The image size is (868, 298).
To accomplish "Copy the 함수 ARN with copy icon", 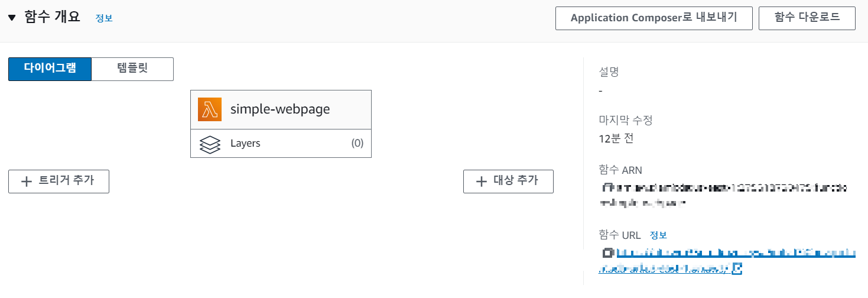I will click(x=605, y=189).
